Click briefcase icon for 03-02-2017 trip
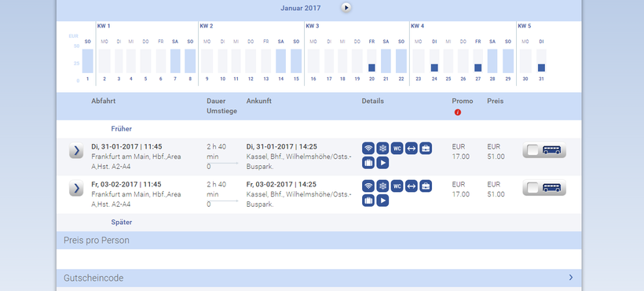644x291 pixels. click(x=426, y=186)
